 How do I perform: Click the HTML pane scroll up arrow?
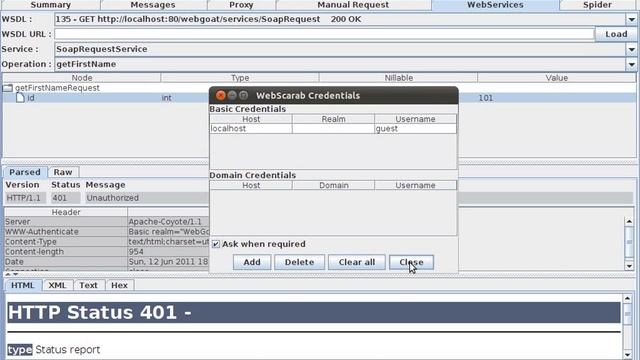[x=627, y=298]
